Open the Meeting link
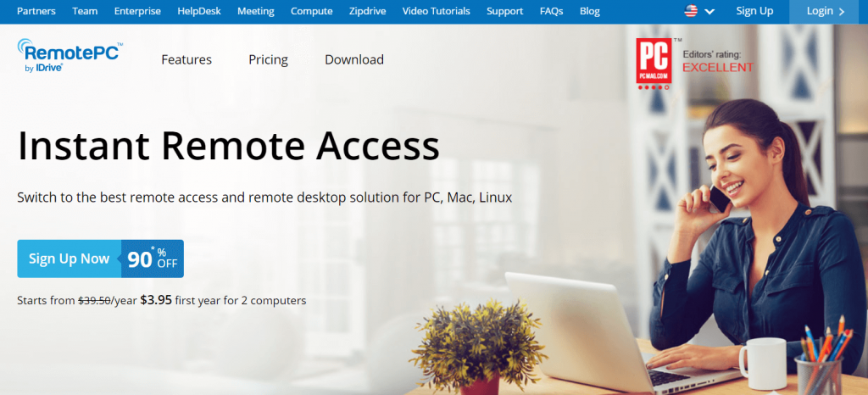 [x=256, y=11]
